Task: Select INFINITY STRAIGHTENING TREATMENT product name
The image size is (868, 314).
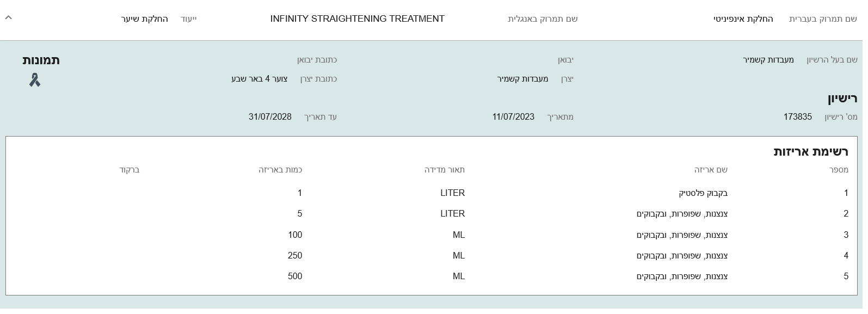Action: [x=357, y=19]
